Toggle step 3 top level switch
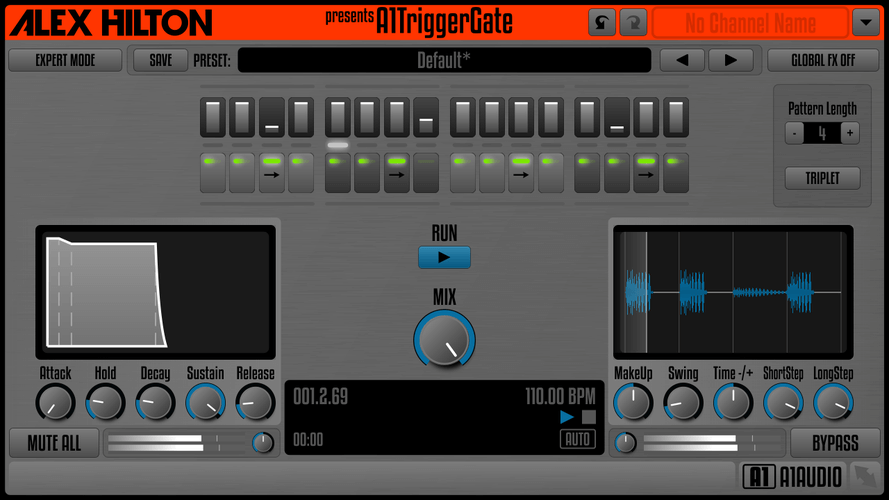This screenshot has width=889, height=500. pos(272,117)
